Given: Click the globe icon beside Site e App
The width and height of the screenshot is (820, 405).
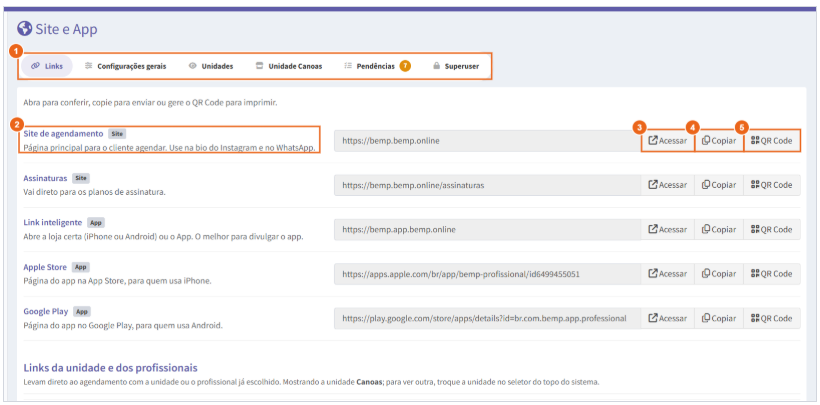Looking at the screenshot, I should tap(25, 28).
